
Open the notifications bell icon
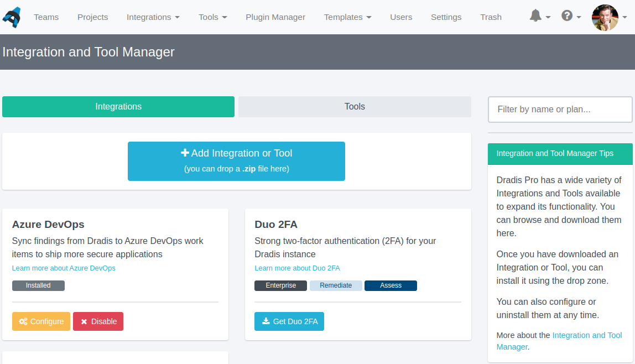[x=535, y=16]
